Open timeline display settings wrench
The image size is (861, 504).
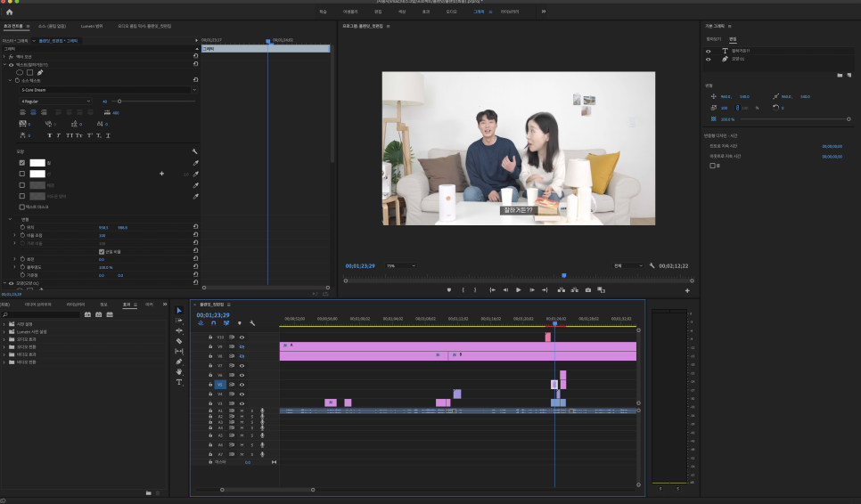[x=252, y=323]
